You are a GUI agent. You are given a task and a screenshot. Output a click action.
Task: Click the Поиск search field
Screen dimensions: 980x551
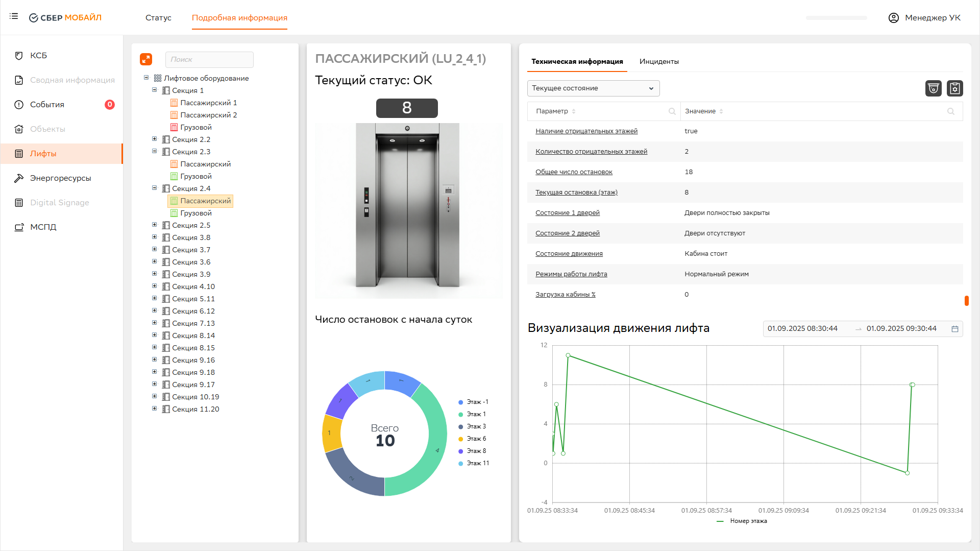point(209,60)
